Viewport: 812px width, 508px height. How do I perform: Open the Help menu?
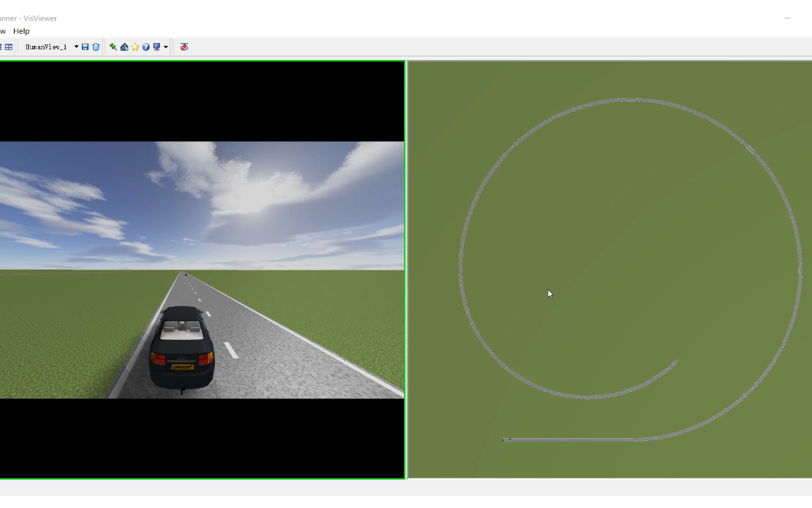pos(21,31)
